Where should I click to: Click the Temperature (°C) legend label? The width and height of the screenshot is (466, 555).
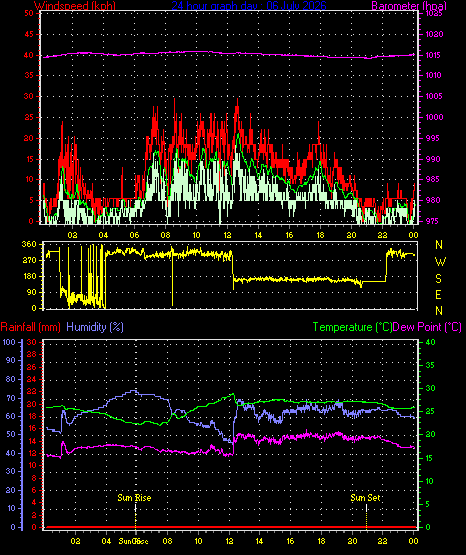(352, 327)
